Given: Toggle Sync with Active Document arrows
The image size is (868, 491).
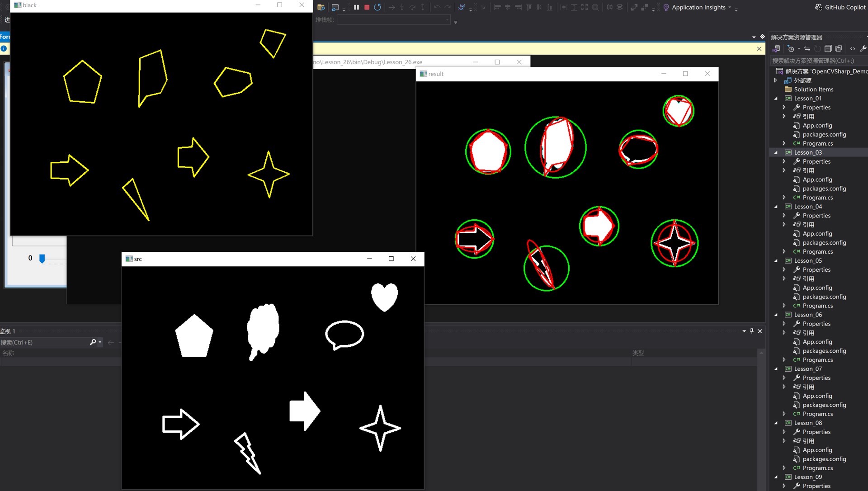Looking at the screenshot, I should click(807, 49).
